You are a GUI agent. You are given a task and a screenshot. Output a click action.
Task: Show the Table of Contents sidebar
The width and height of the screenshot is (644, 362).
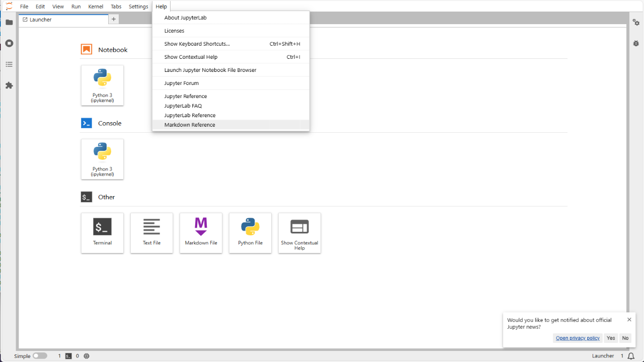coord(9,64)
